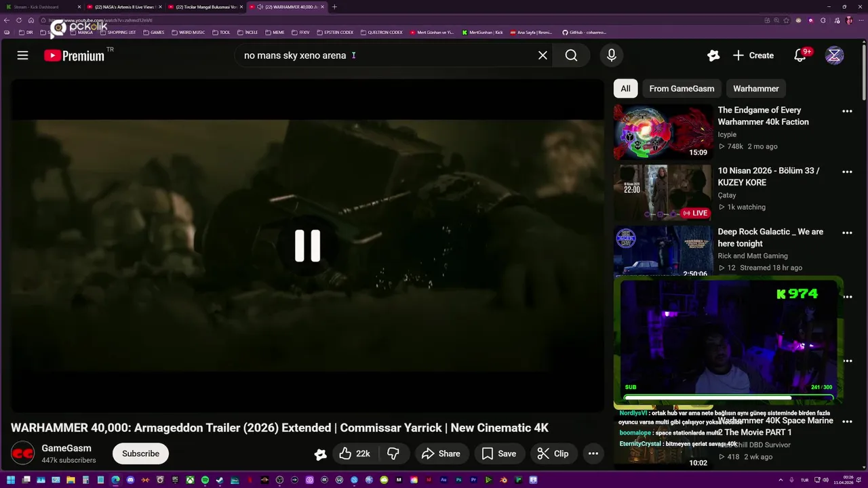Image resolution: width=868 pixels, height=488 pixels.
Task: Go back with browser back arrow
Action: (7, 20)
